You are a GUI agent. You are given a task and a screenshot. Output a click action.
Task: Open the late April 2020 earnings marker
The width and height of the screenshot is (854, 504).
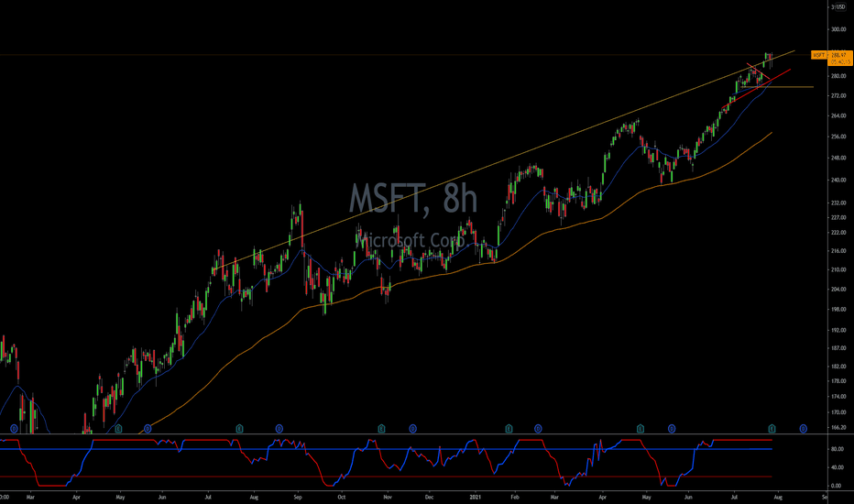point(119,429)
